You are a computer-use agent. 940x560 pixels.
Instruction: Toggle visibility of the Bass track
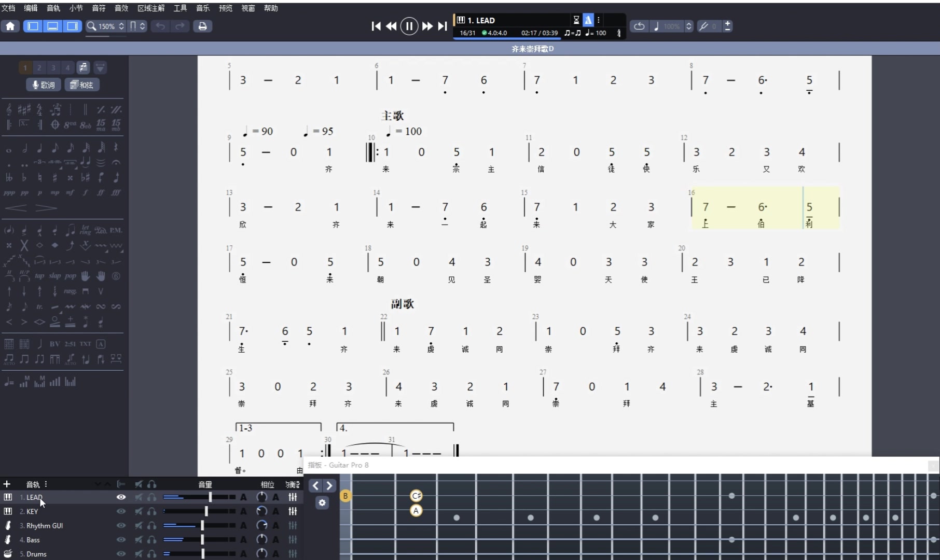pyautogui.click(x=121, y=540)
